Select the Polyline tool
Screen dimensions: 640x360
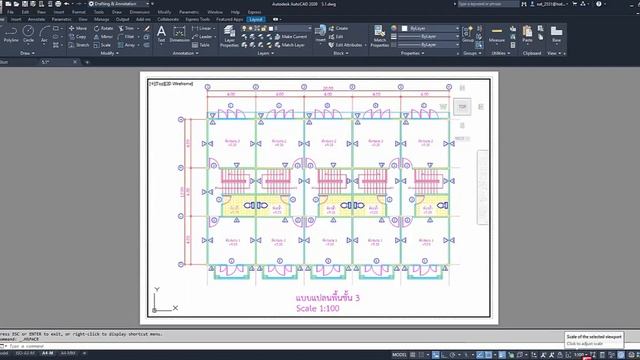[11, 34]
